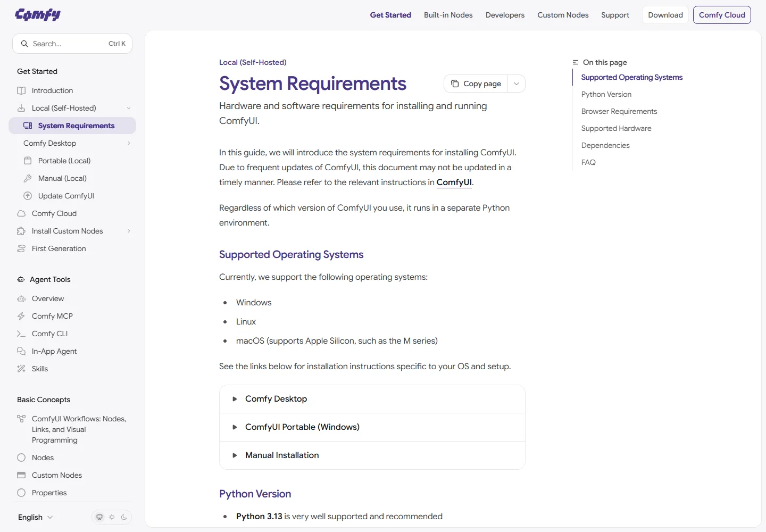
Task: Click the Python Version article heading
Action: point(255,494)
